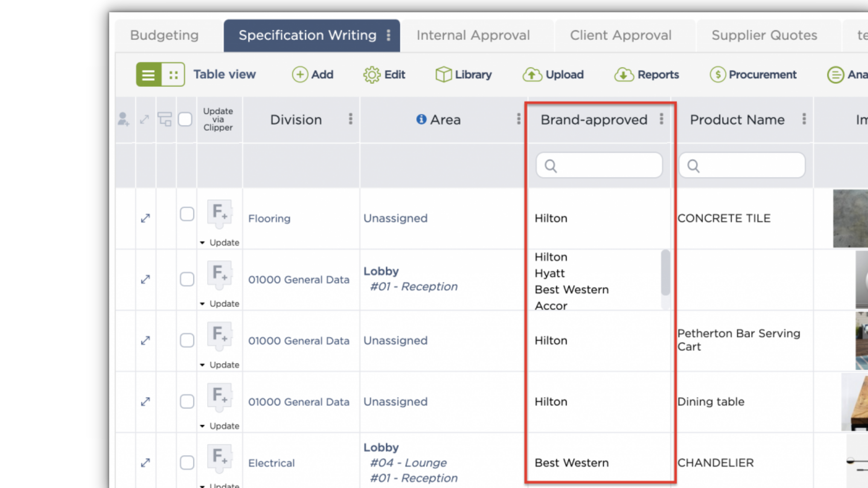Open the Dining table thumbnail image
The height and width of the screenshot is (488, 868).
click(x=855, y=401)
